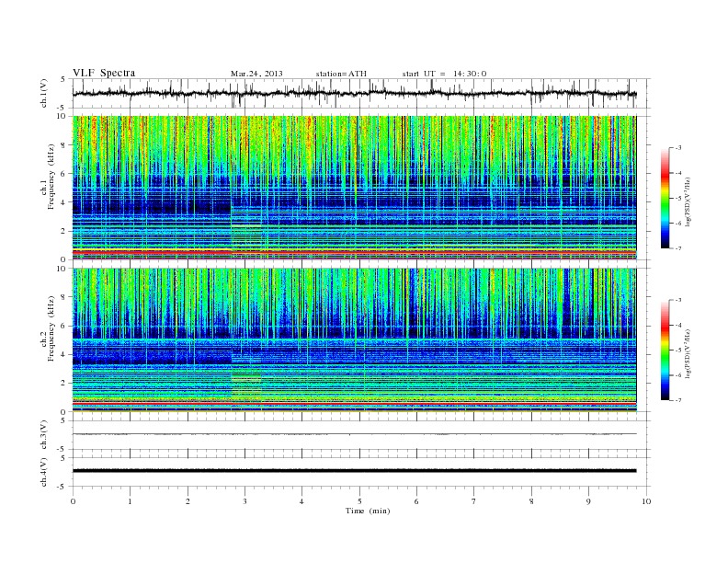
Task: Click the '1' tick on time axis
Action: coord(130,501)
